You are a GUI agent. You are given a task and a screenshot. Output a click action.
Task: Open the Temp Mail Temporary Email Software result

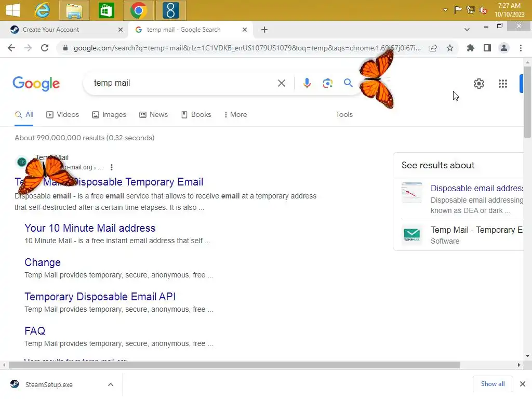tap(477, 230)
